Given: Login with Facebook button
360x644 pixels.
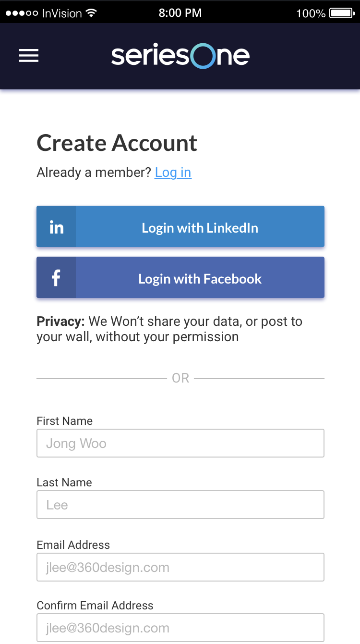Looking at the screenshot, I should point(180,277).
